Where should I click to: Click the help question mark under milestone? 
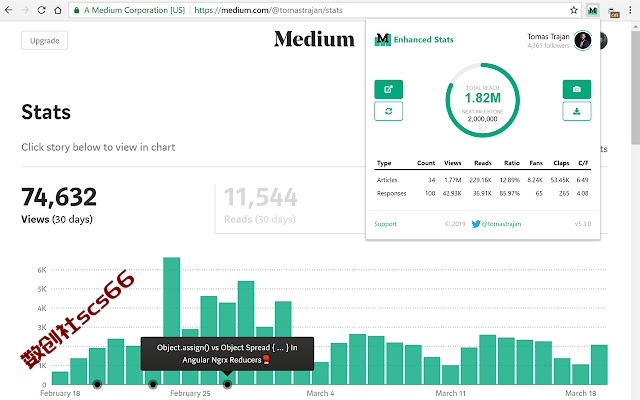click(x=482, y=128)
